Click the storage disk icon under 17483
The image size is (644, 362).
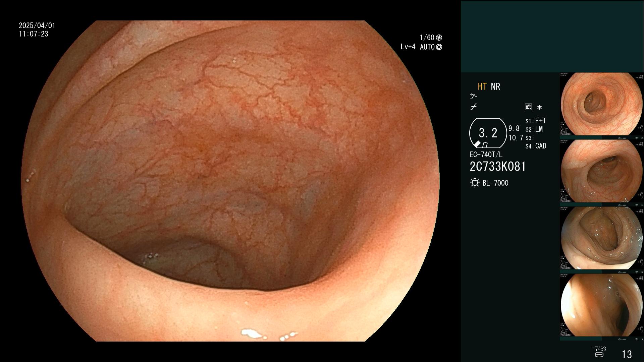(599, 355)
